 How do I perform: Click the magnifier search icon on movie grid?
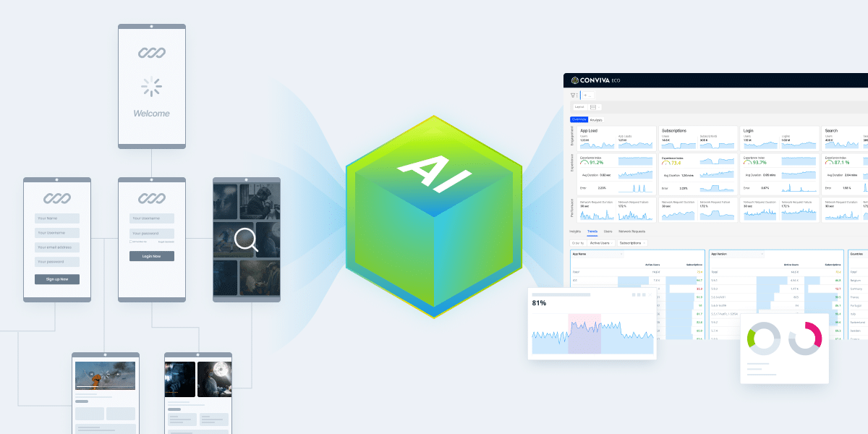pyautogui.click(x=246, y=239)
